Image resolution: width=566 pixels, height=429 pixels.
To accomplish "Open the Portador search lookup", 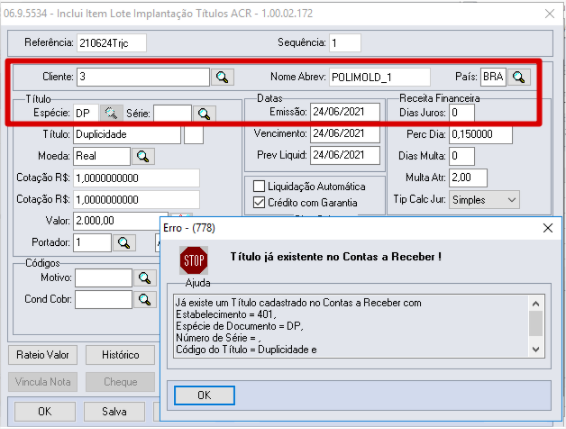I will pyautogui.click(x=124, y=243).
